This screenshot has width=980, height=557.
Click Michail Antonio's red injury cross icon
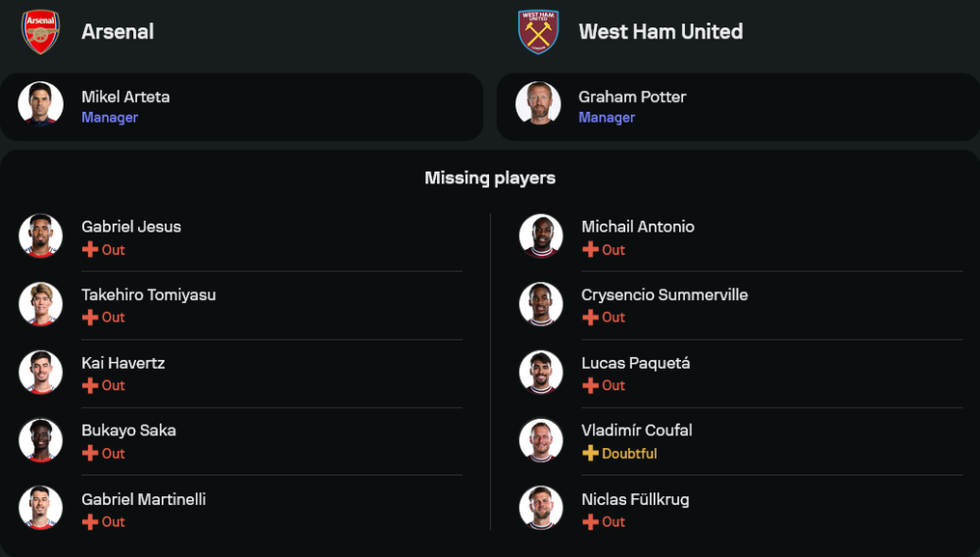tap(590, 250)
